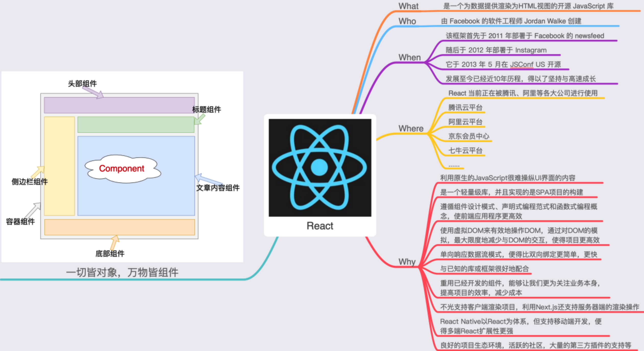This screenshot has height=351, width=644.
Task: Click the Where branch node
Action: point(411,128)
